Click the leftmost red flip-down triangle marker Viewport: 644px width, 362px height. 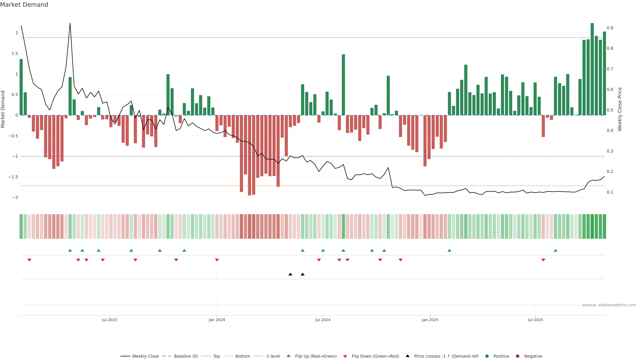[x=29, y=260]
